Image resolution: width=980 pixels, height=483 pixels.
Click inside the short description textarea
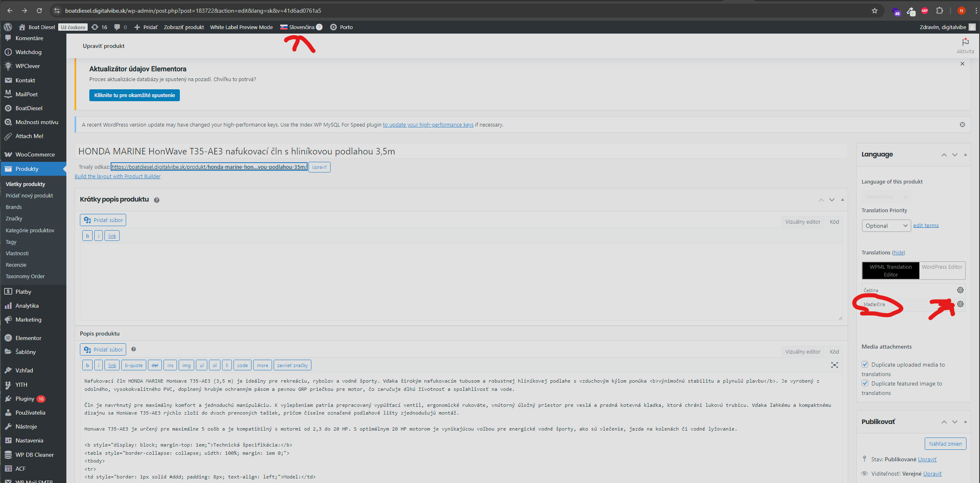coord(461,281)
